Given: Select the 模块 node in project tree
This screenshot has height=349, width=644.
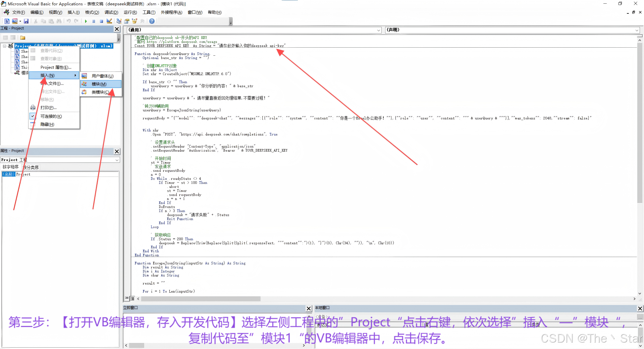Looking at the screenshot, I should 21,73.
